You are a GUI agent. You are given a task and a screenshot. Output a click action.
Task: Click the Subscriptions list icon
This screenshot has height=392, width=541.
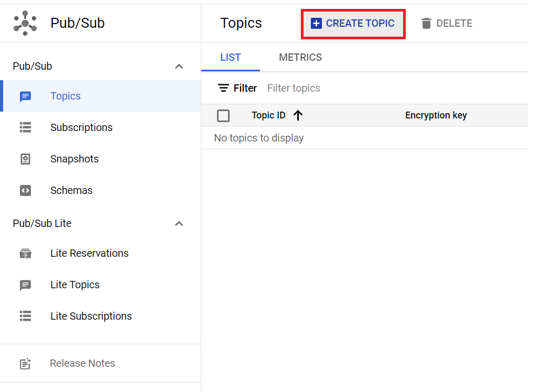[x=25, y=127]
